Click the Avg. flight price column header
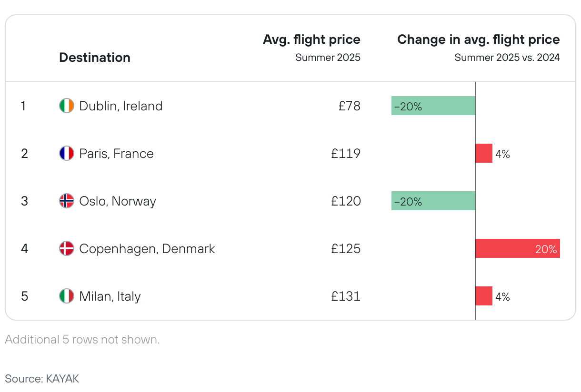This screenshot has width=581, height=392. (311, 39)
